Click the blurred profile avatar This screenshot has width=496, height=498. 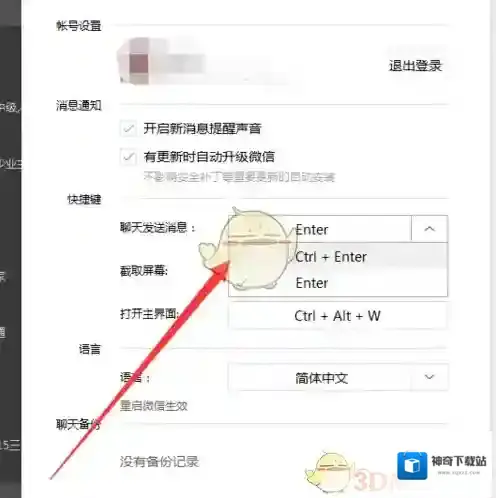[134, 61]
